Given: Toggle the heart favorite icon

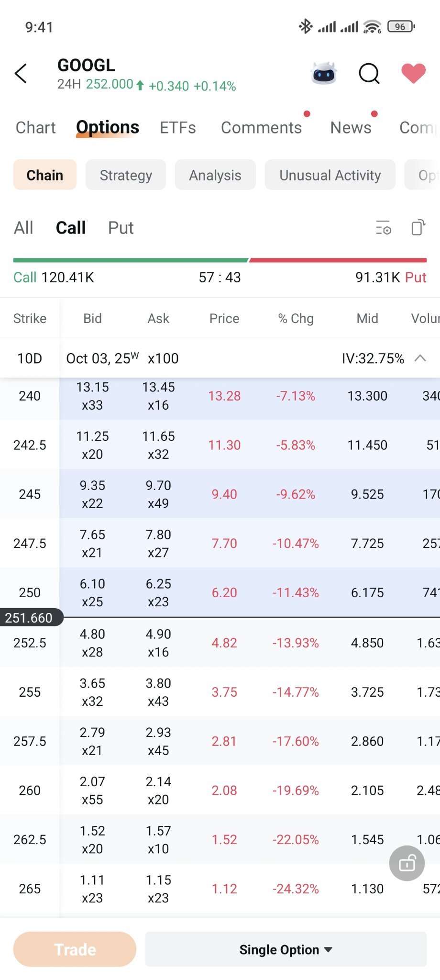Looking at the screenshot, I should click(x=413, y=73).
